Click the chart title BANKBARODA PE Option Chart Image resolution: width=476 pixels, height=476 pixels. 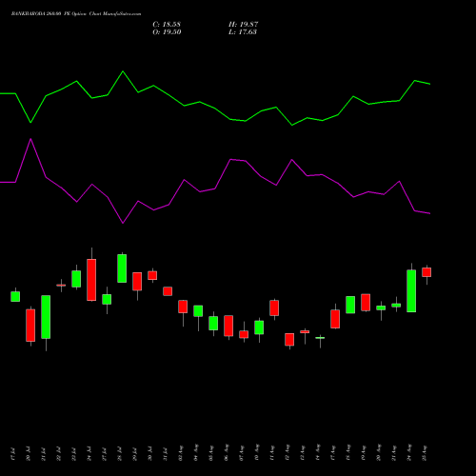tap(76, 14)
